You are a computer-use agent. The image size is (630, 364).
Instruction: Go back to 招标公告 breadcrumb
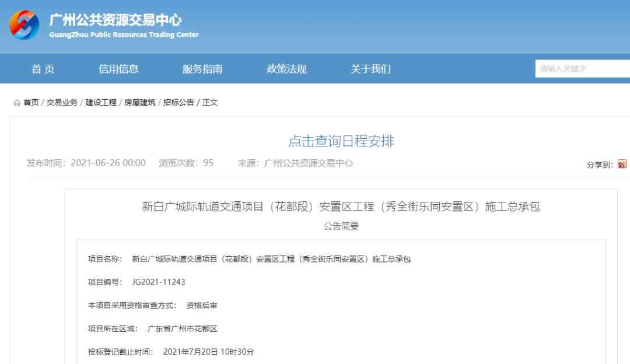click(x=179, y=103)
